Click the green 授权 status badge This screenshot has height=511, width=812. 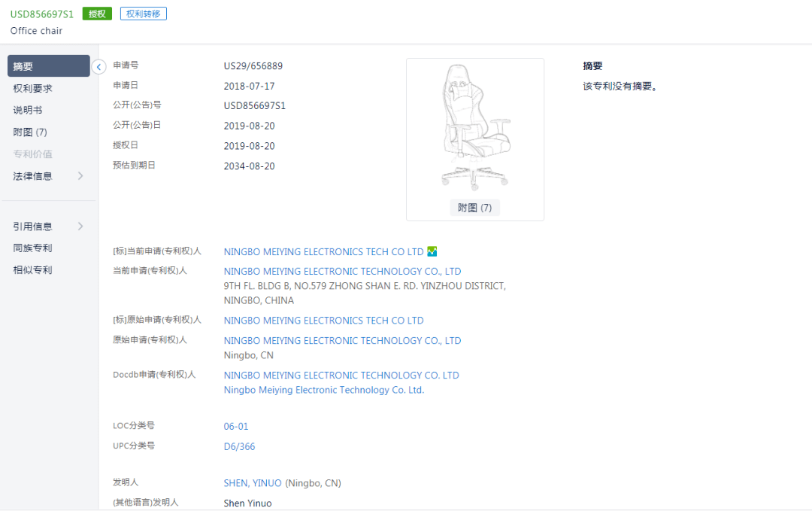(x=97, y=14)
